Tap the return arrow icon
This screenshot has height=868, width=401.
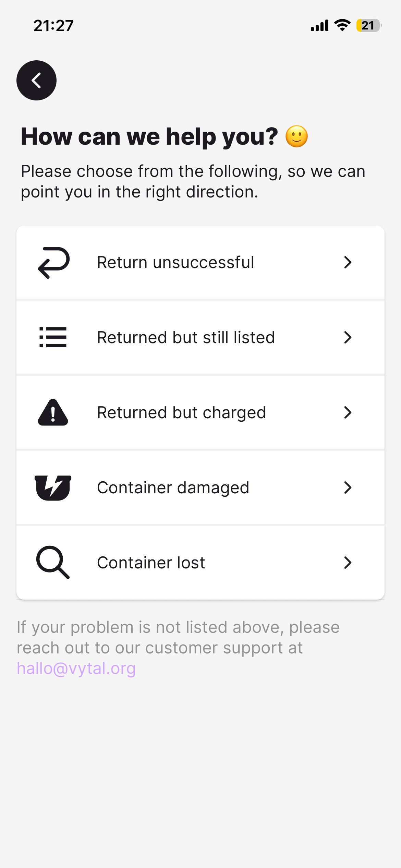(x=53, y=262)
